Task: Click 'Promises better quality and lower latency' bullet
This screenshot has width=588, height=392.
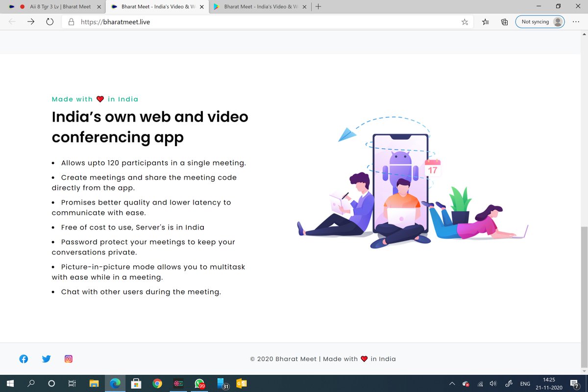Action: pyautogui.click(x=142, y=207)
